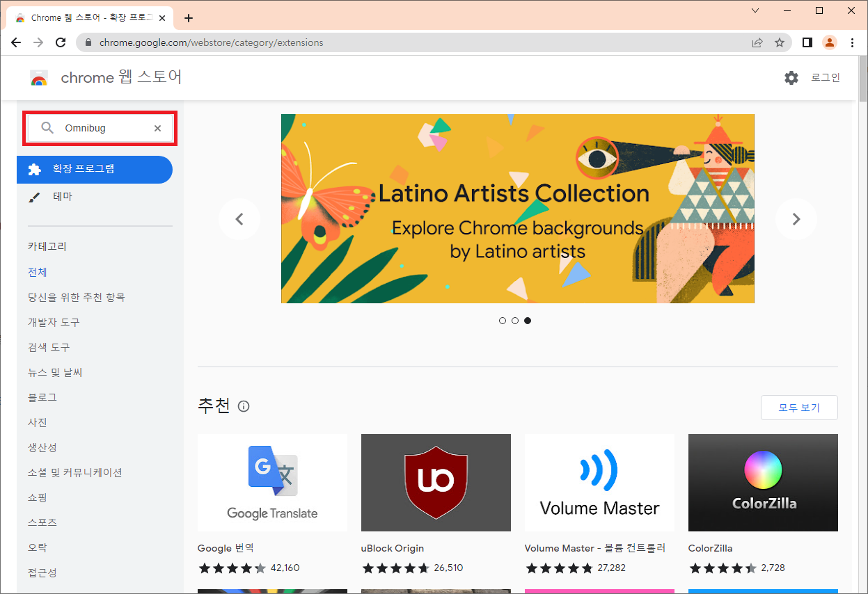This screenshot has height=594, width=868.
Task: Show next carousel banner
Action: [x=796, y=219]
